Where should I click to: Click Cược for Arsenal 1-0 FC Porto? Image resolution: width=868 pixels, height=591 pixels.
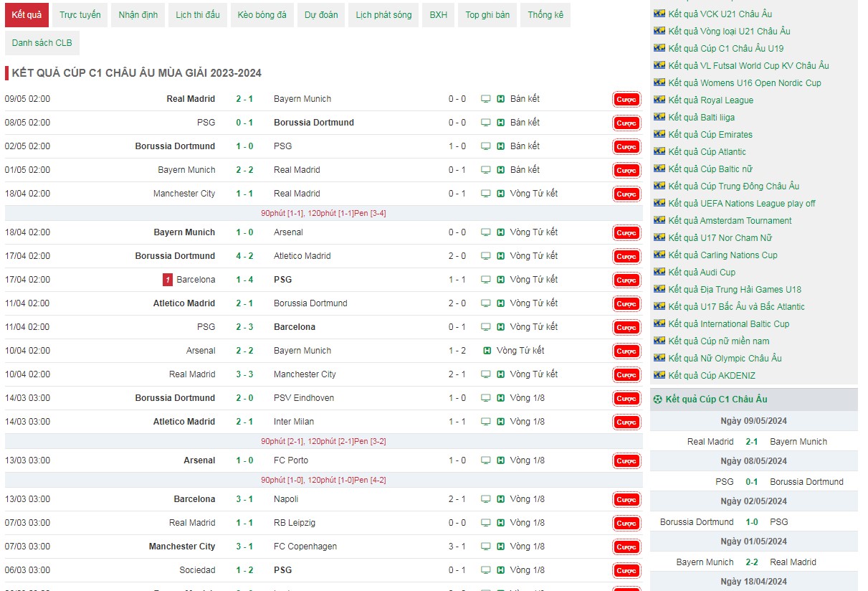pos(626,461)
